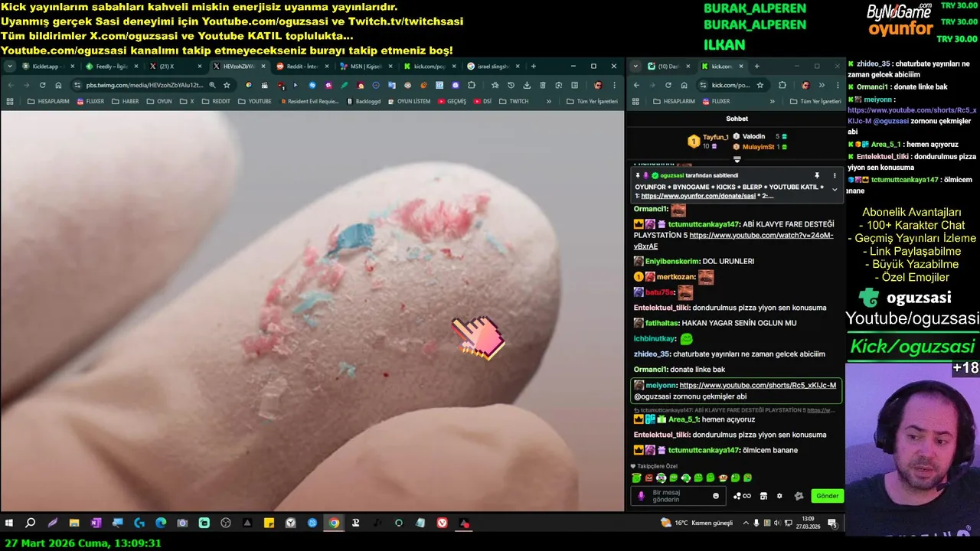The width and height of the screenshot is (980, 551).
Task: Switch to the Kicklet.app tab
Action: click(46, 67)
